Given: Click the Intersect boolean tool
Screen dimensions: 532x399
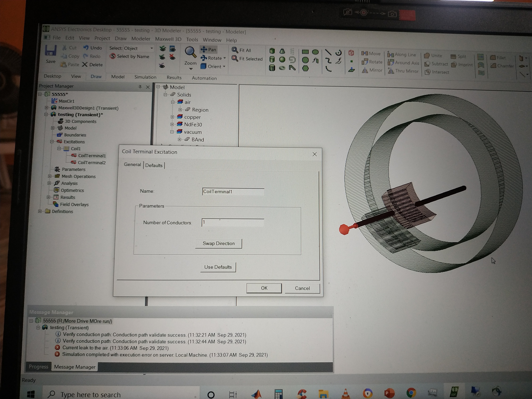Looking at the screenshot, I should [437, 72].
